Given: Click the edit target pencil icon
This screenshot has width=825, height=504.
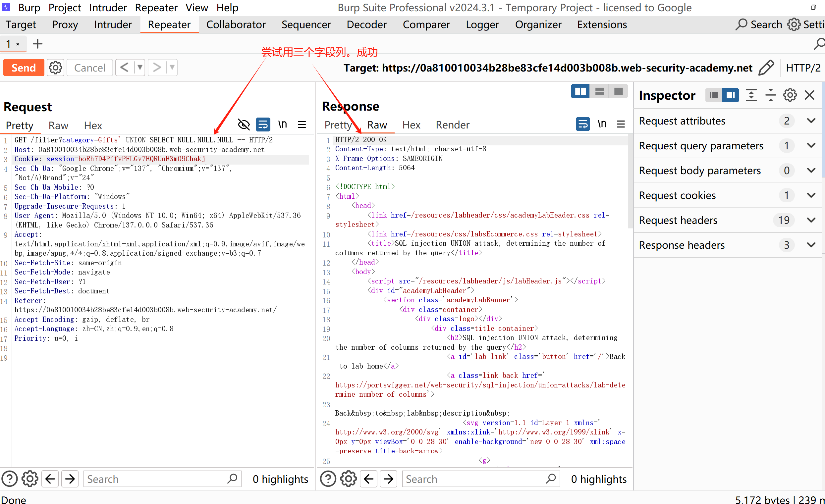Looking at the screenshot, I should point(766,68).
